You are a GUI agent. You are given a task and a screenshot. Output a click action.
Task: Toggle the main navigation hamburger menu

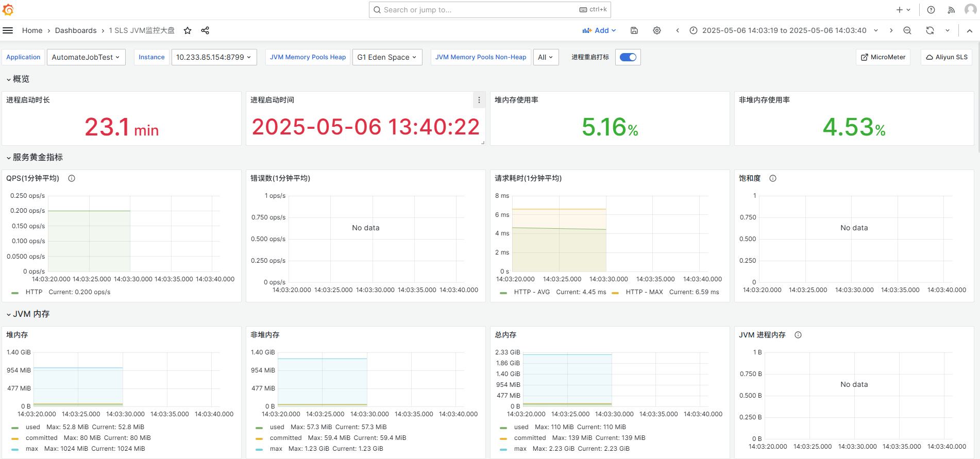pos(8,30)
